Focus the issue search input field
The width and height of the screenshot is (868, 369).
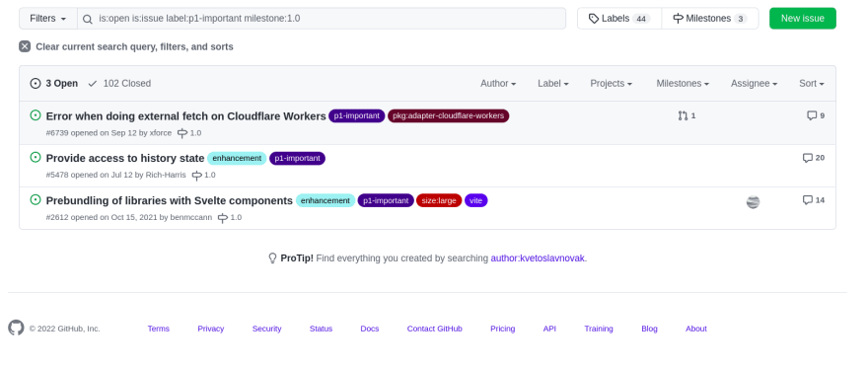coord(322,19)
